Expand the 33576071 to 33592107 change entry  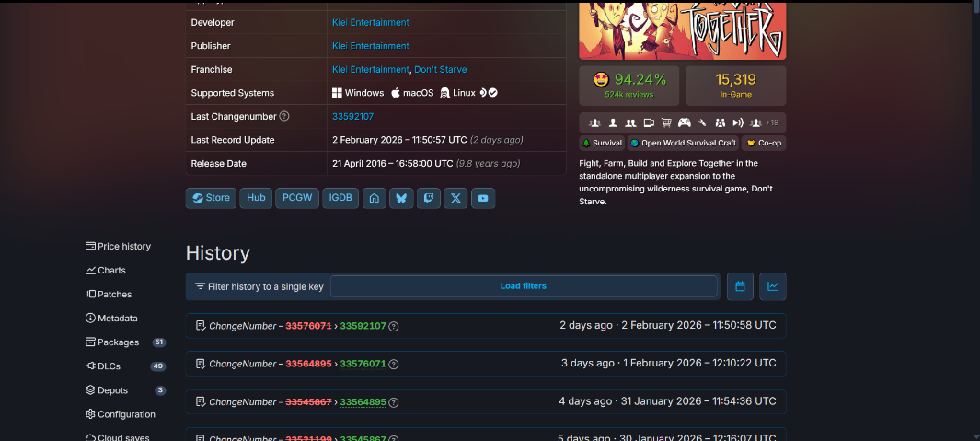tap(486, 326)
